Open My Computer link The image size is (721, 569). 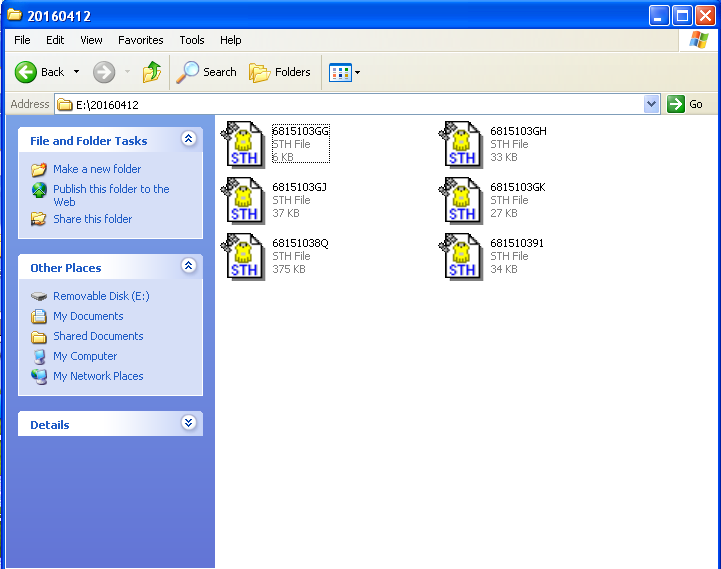coord(85,356)
